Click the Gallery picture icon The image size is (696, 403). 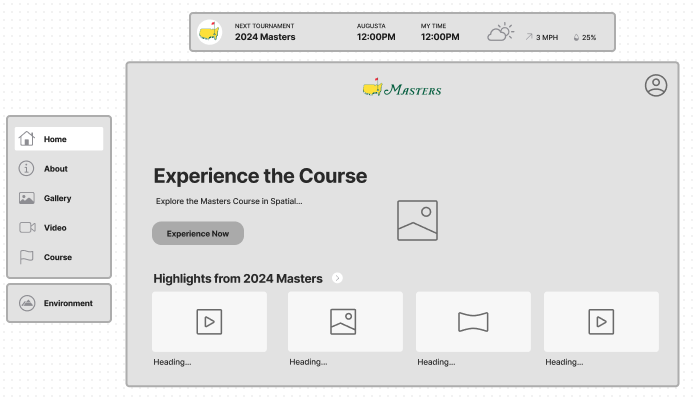[x=27, y=198]
